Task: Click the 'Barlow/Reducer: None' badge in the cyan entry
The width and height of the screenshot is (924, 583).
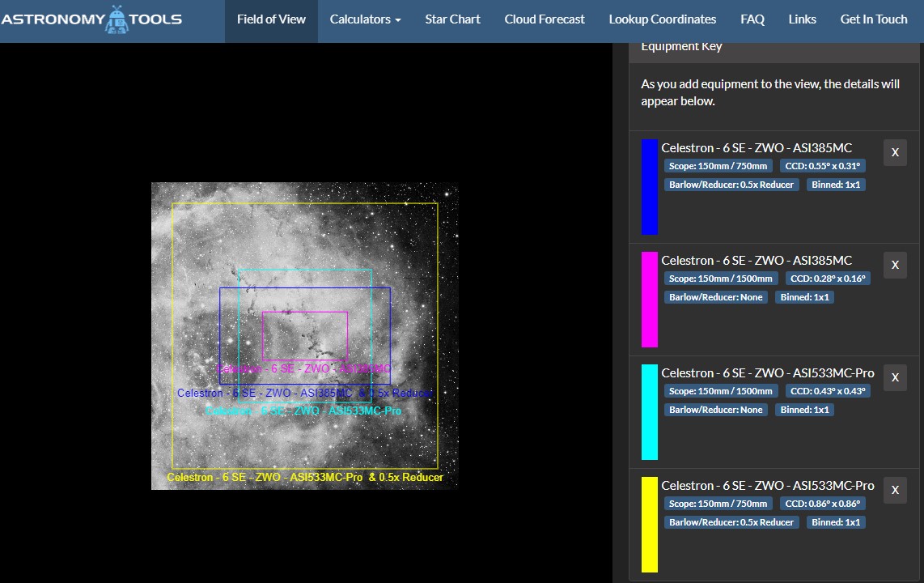Action: click(716, 410)
